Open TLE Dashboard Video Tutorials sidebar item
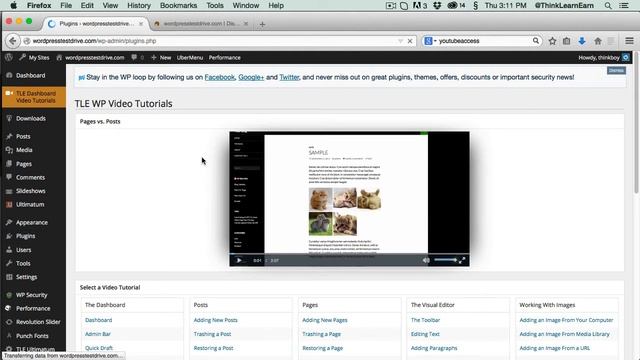 (33, 97)
